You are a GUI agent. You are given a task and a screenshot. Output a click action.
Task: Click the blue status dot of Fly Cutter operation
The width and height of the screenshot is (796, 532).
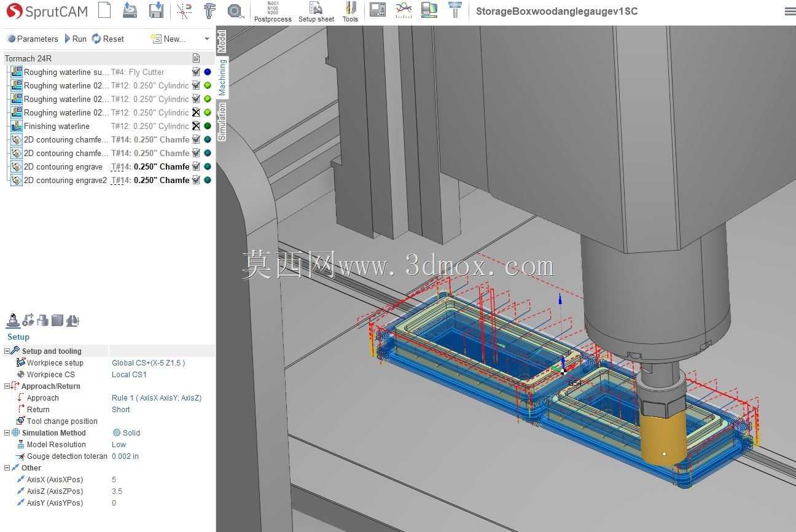click(208, 72)
